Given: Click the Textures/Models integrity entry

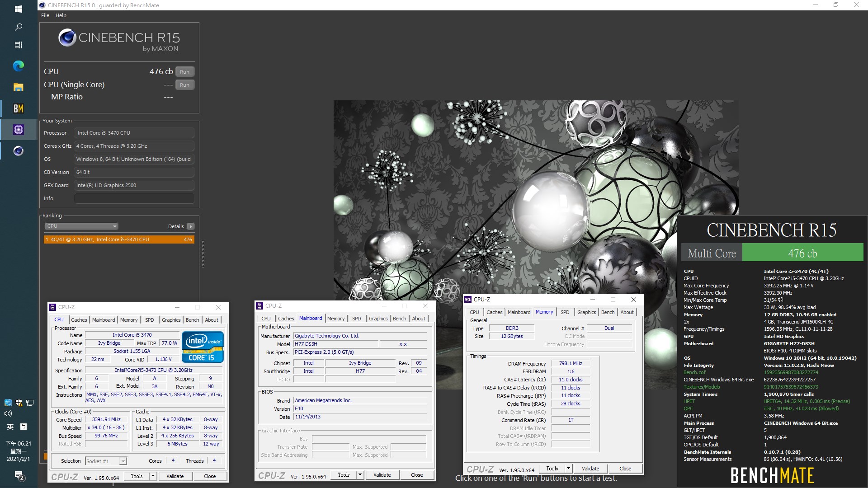Looking at the screenshot, I should 702,387.
